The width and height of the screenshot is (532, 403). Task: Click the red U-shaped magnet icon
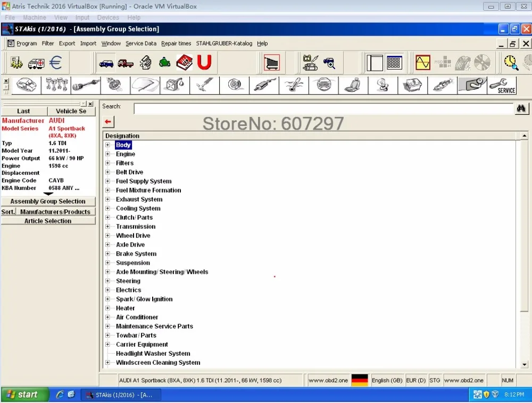pos(204,62)
